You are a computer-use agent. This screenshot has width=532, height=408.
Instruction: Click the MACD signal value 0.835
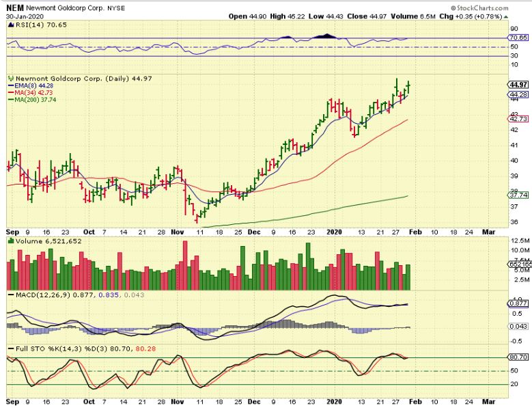pyautogui.click(x=109, y=295)
